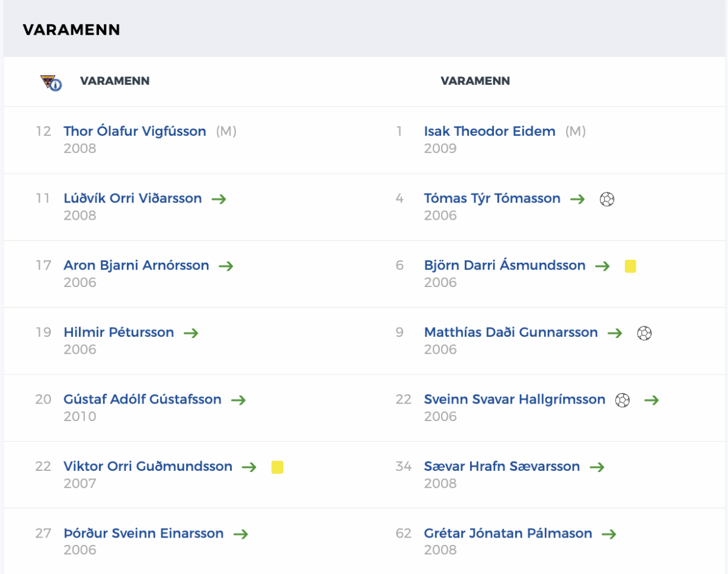
Task: Click yellow card icon next to Björn Darri Ásmundsson
Action: pos(630,266)
